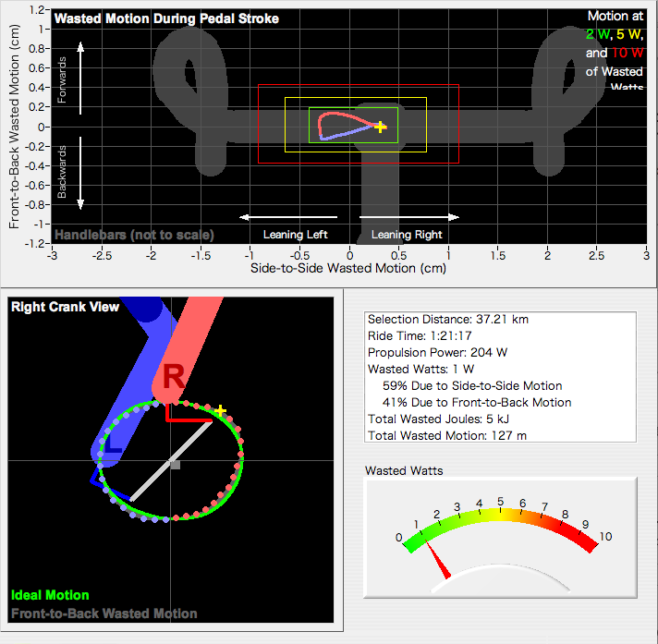The image size is (658, 644).
Task: Click the 'Handlebars (not to scale)' caption
Action: coord(134,235)
